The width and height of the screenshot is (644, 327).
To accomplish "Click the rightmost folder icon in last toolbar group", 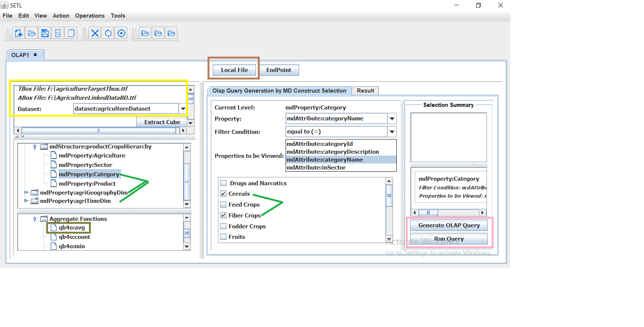I will [x=172, y=33].
